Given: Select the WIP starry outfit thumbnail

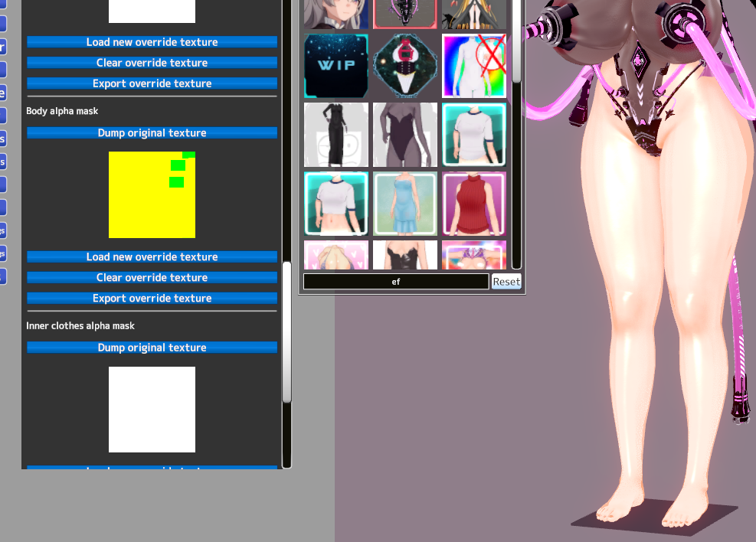Looking at the screenshot, I should click(336, 66).
